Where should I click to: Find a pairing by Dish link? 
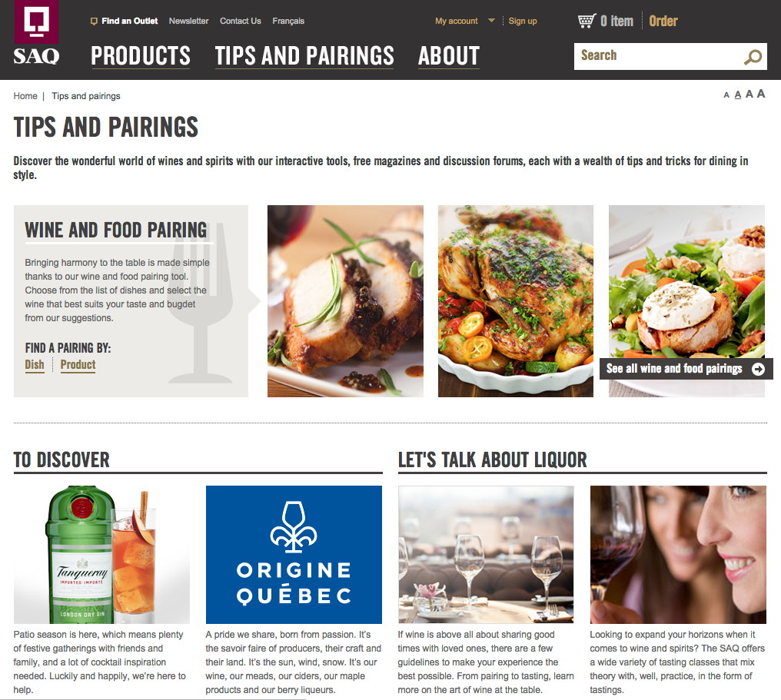(x=35, y=365)
